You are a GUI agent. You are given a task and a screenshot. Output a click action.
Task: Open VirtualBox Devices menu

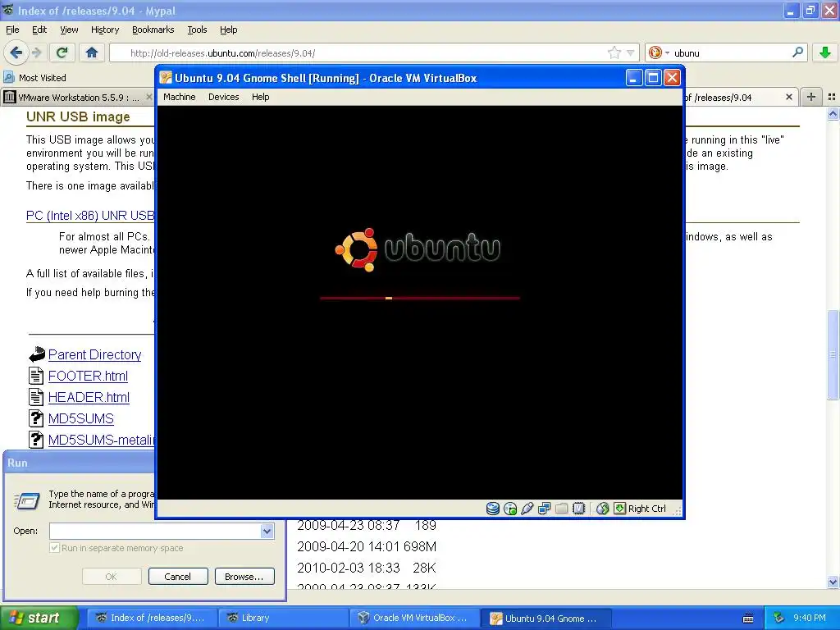coord(223,97)
